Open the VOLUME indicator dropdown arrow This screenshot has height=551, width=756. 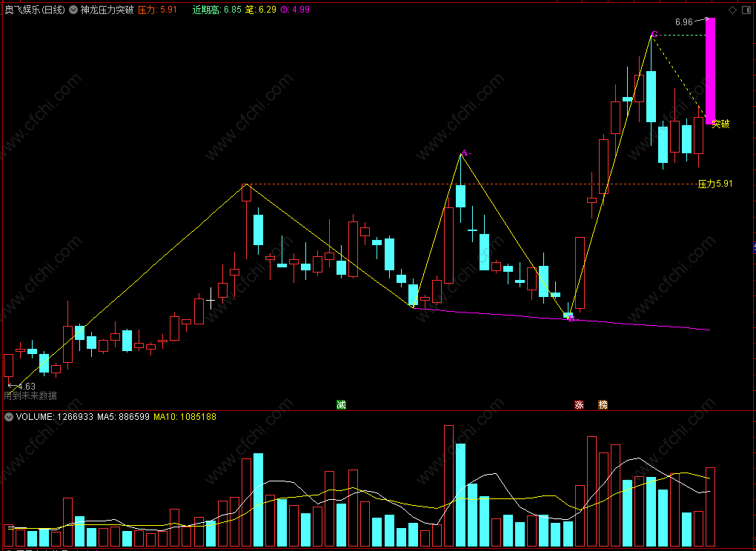pos(9,417)
